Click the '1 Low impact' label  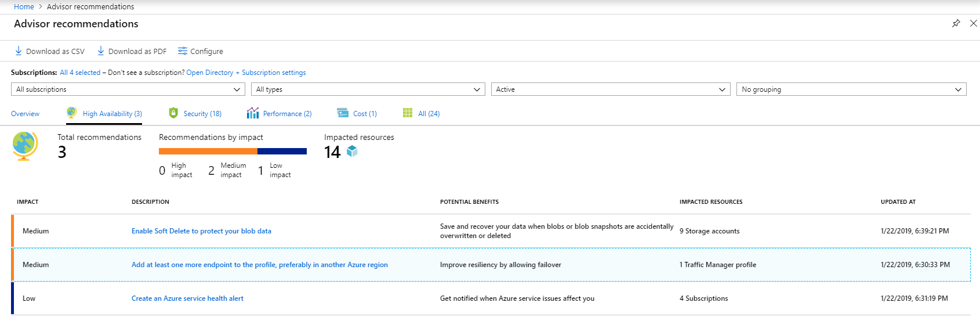pos(274,170)
